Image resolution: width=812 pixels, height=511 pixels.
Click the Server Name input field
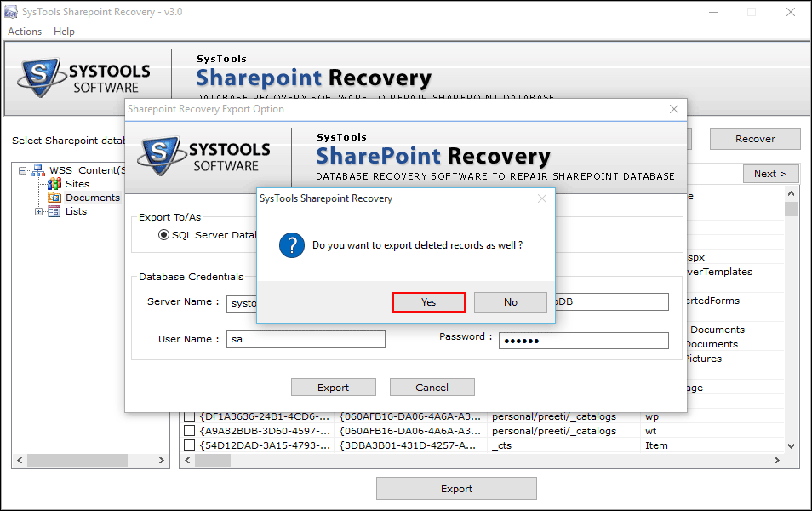tap(242, 303)
